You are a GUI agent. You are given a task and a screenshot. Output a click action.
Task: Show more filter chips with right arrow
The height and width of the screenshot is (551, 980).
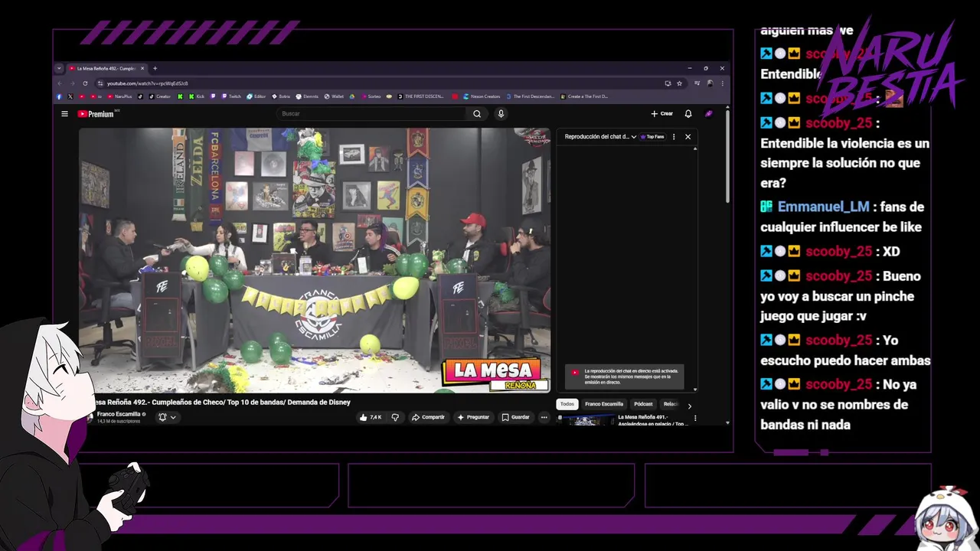tap(689, 406)
